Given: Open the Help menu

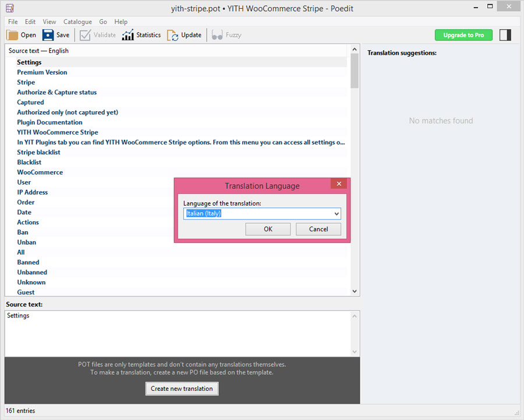Looking at the screenshot, I should click(121, 22).
